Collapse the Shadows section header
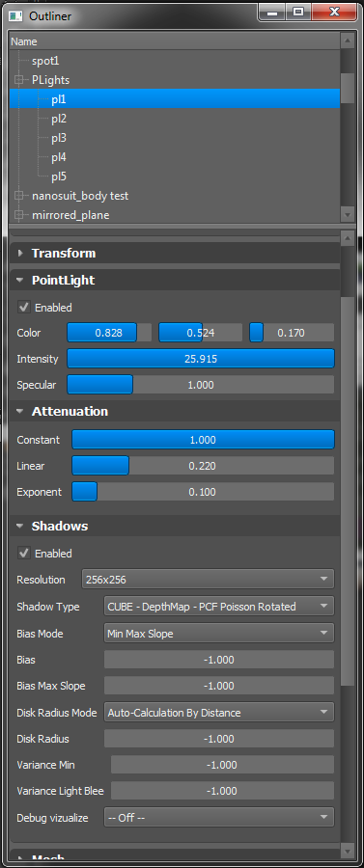The width and height of the screenshot is (364, 868). click(x=20, y=527)
